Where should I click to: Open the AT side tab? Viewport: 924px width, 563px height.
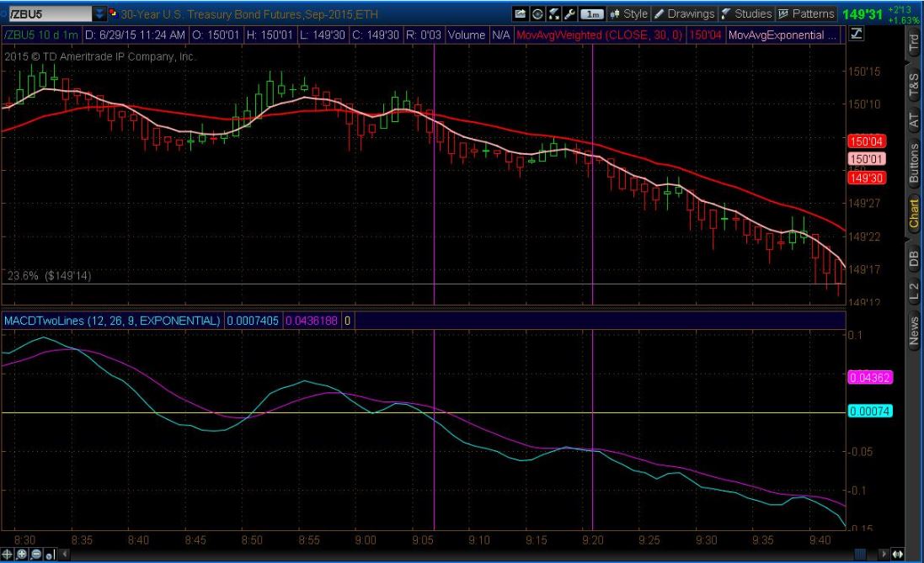point(913,120)
